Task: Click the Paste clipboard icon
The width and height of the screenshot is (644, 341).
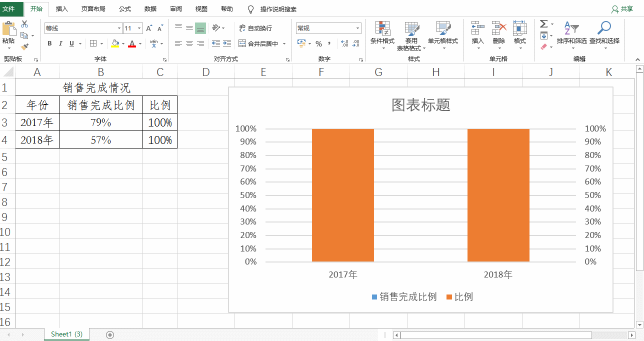Action: (8, 29)
